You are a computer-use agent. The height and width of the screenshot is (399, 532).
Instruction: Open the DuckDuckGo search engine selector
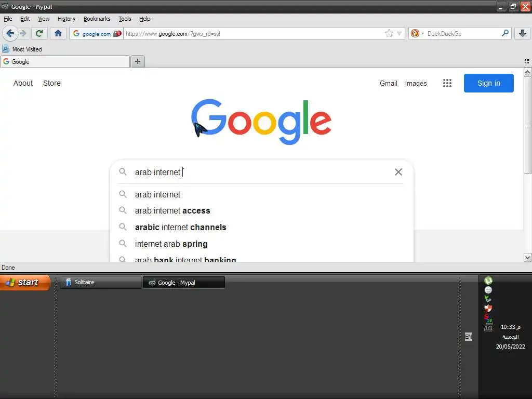pyautogui.click(x=417, y=33)
